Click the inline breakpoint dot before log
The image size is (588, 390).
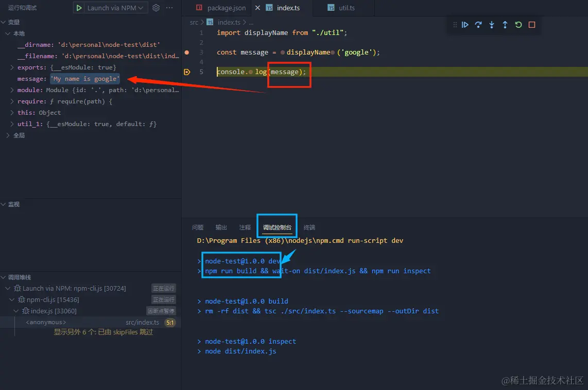point(251,72)
